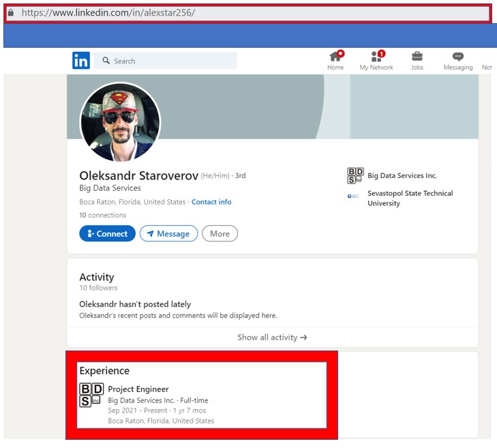
Task: Click 'Big Data Services Inc. · Full-time' text
Action: [158, 400]
